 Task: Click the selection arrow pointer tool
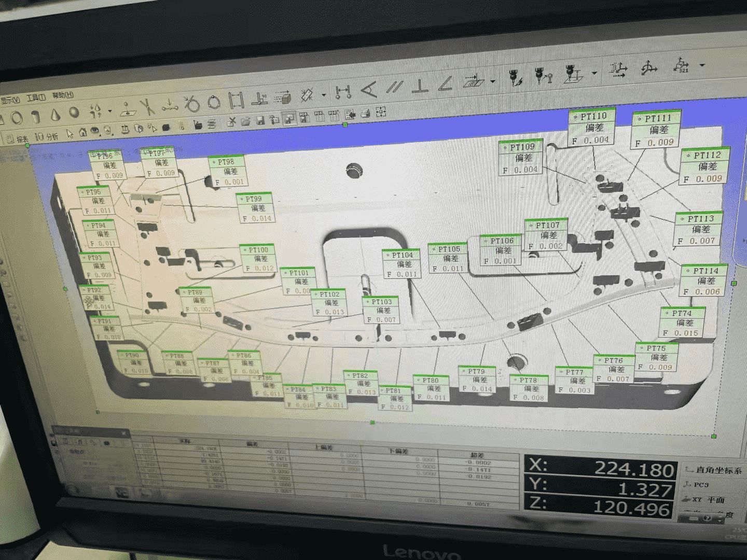70,134
